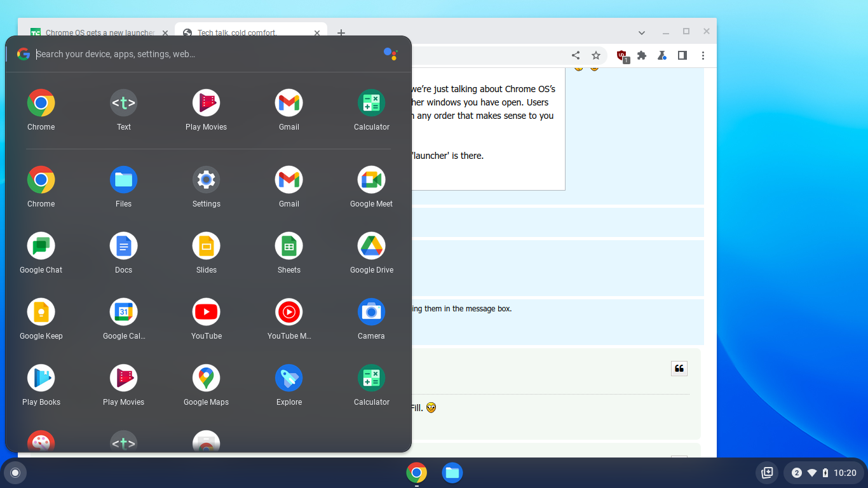Open the Files app in the launcher
868x488 pixels.
[x=123, y=187]
